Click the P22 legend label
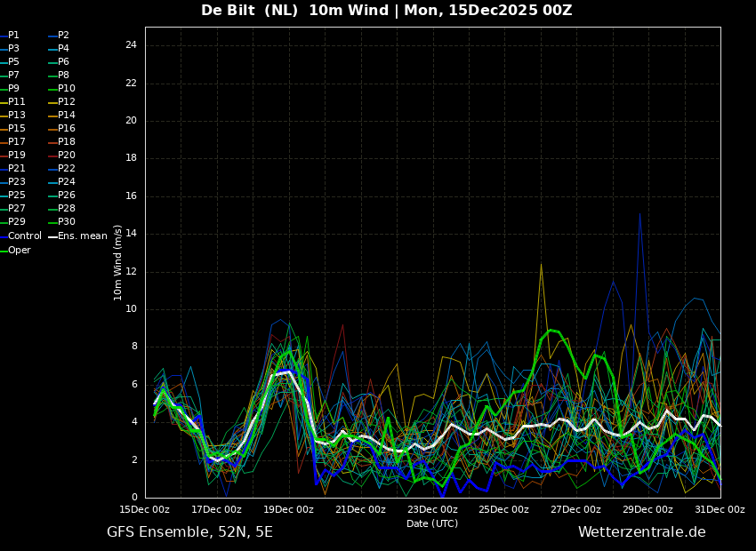Viewport: 756px width, 551px height. [61, 169]
